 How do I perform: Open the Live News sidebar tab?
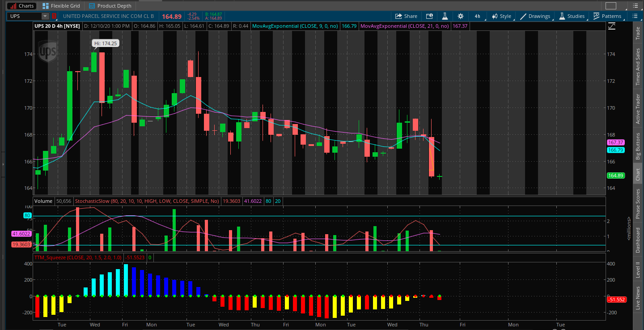638,298
